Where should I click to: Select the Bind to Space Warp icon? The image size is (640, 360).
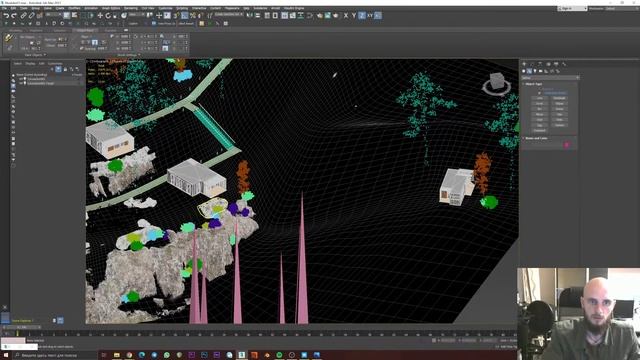tap(40, 16)
